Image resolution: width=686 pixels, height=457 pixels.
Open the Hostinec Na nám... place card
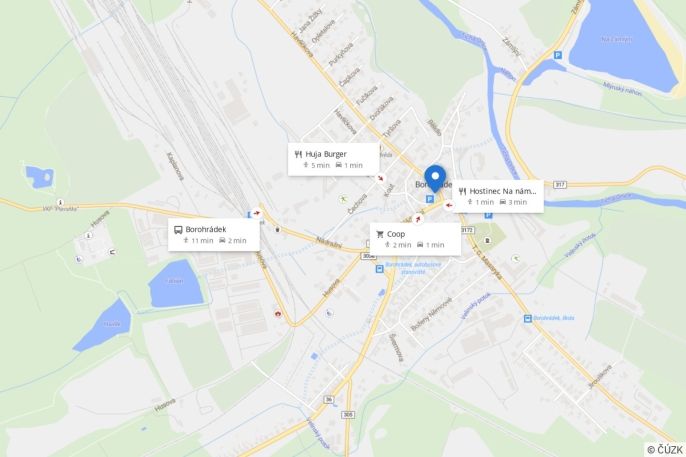pyautogui.click(x=498, y=196)
